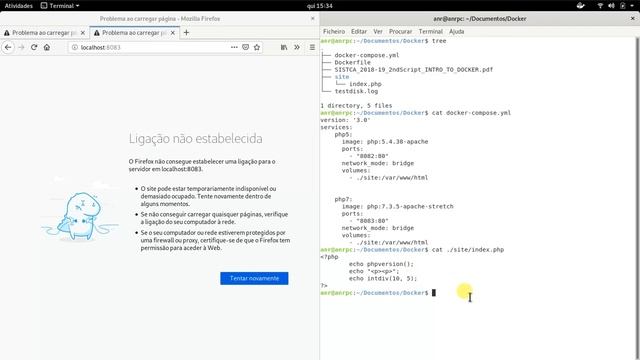
Task: Open the Firefox Library icon
Action: click(x=284, y=47)
